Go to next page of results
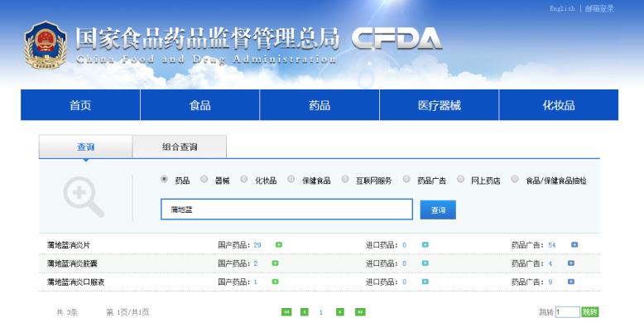Viewport: 644px width, 323px height. point(340,312)
